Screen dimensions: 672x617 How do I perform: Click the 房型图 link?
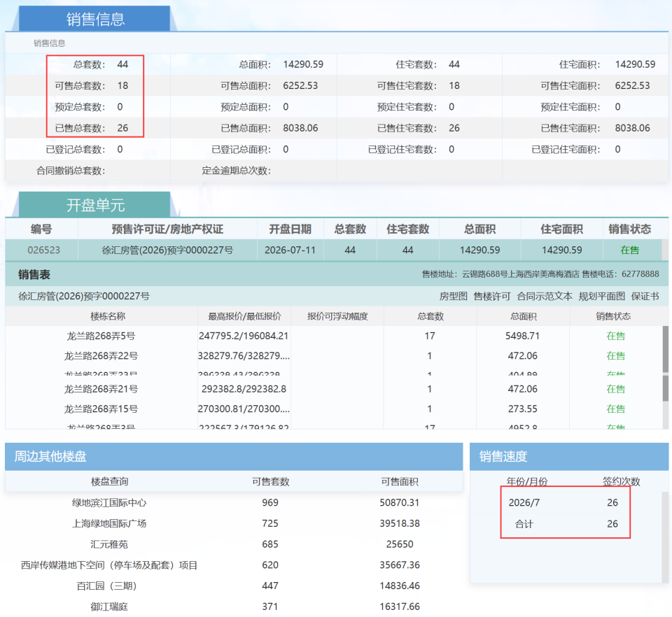pyautogui.click(x=453, y=297)
